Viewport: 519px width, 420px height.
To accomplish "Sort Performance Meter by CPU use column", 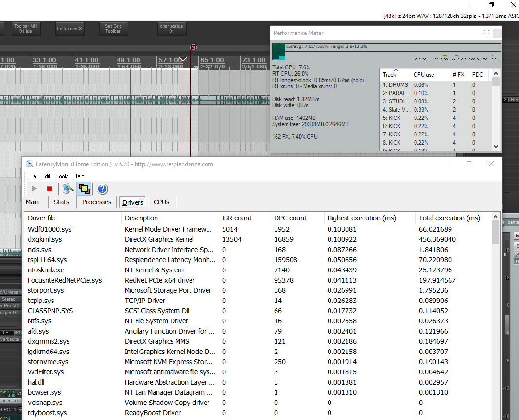I will (x=423, y=75).
